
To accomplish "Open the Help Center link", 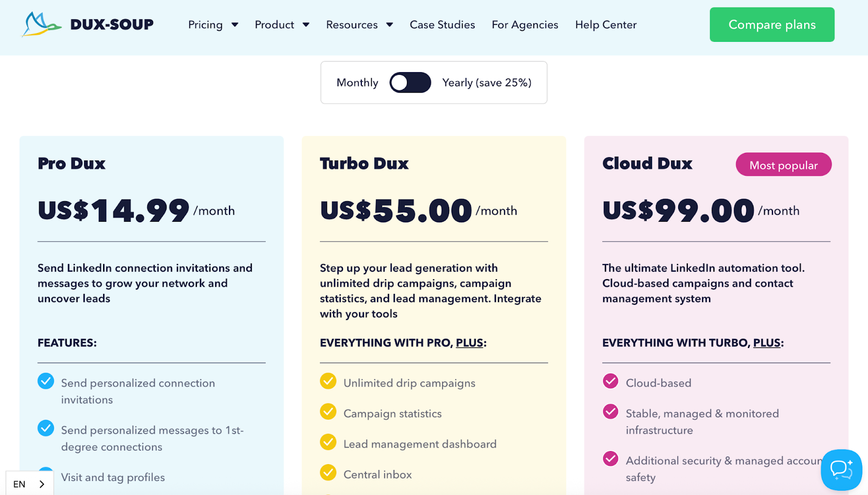I will [606, 25].
